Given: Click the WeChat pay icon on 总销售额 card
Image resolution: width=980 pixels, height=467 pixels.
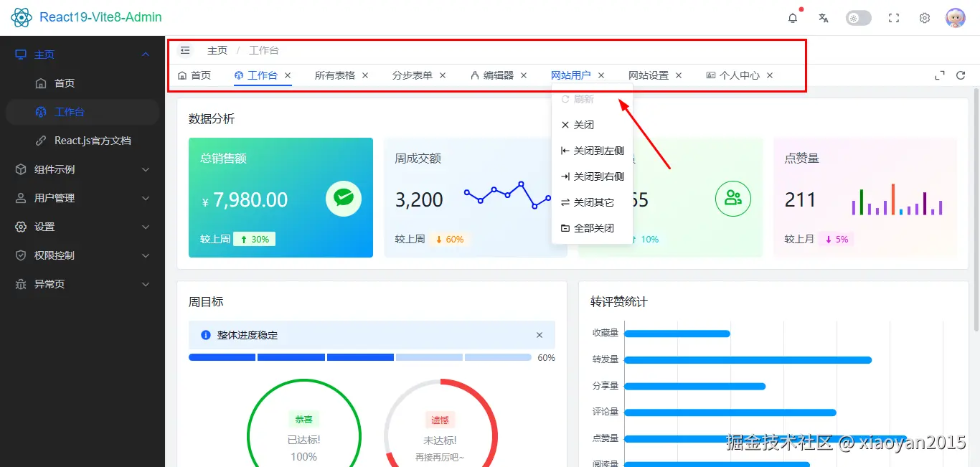Looking at the screenshot, I should point(344,199).
